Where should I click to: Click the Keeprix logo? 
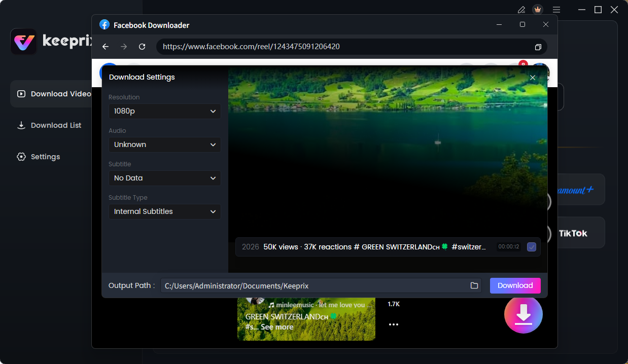click(x=23, y=41)
